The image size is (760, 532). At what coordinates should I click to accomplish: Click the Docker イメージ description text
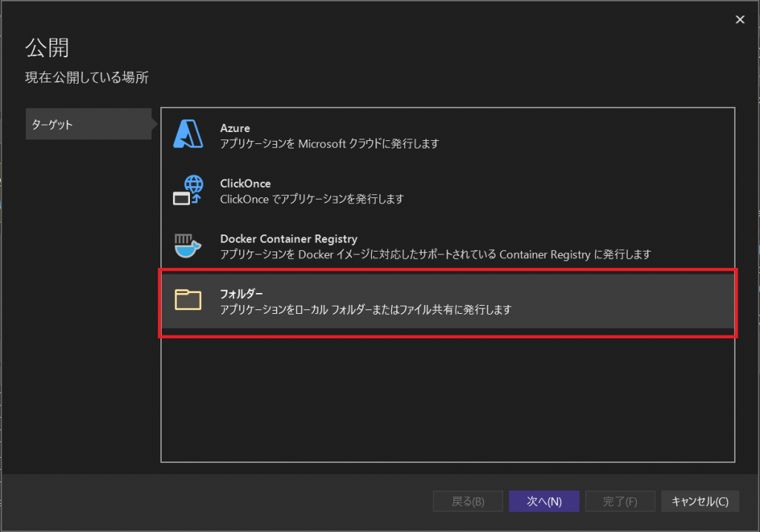[435, 254]
